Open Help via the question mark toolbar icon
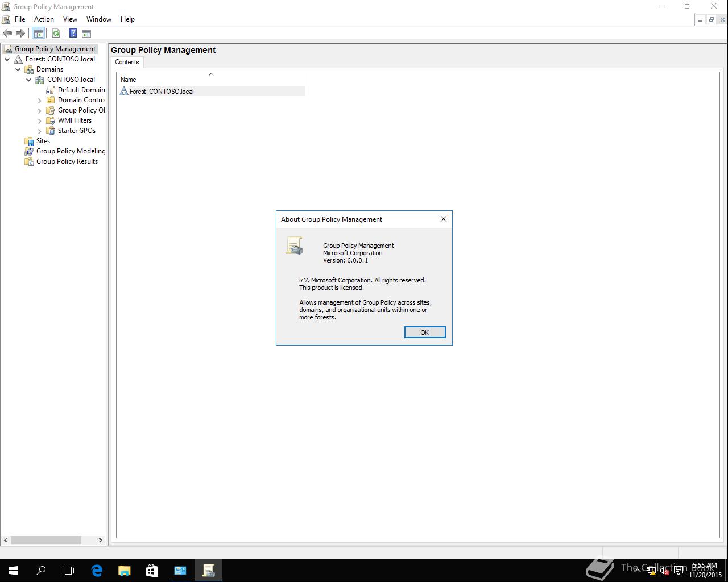 (x=73, y=34)
